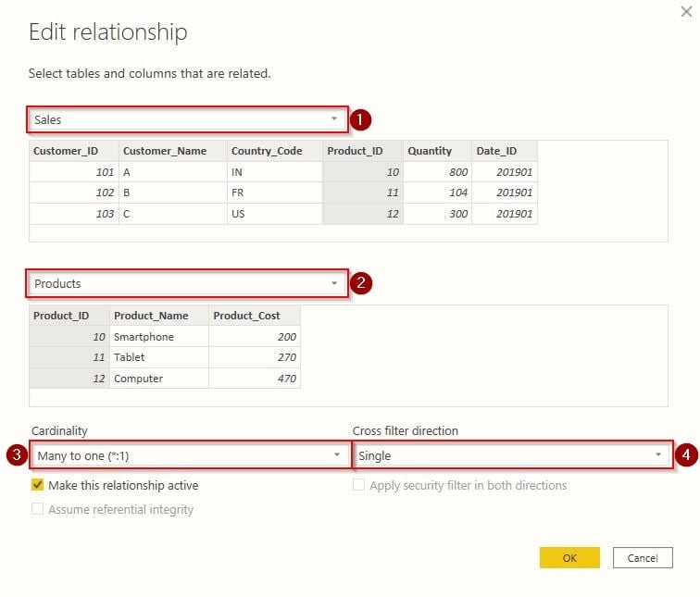The width and height of the screenshot is (700, 597).
Task: Open the Sales table dropdown
Action: tap(187, 119)
